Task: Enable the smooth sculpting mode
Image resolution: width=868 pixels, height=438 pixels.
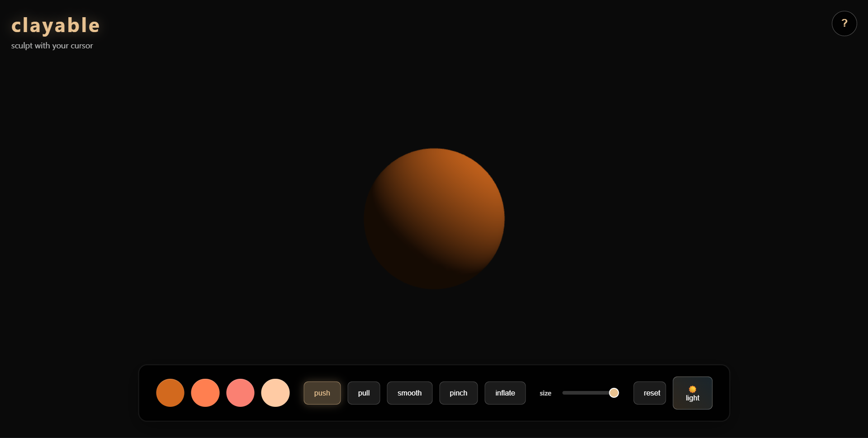Action: coord(409,393)
